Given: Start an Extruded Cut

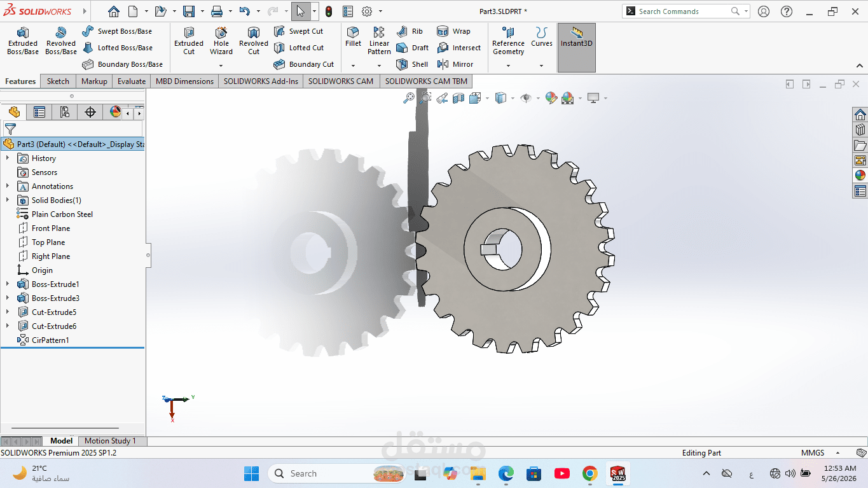Looking at the screenshot, I should tap(189, 41).
